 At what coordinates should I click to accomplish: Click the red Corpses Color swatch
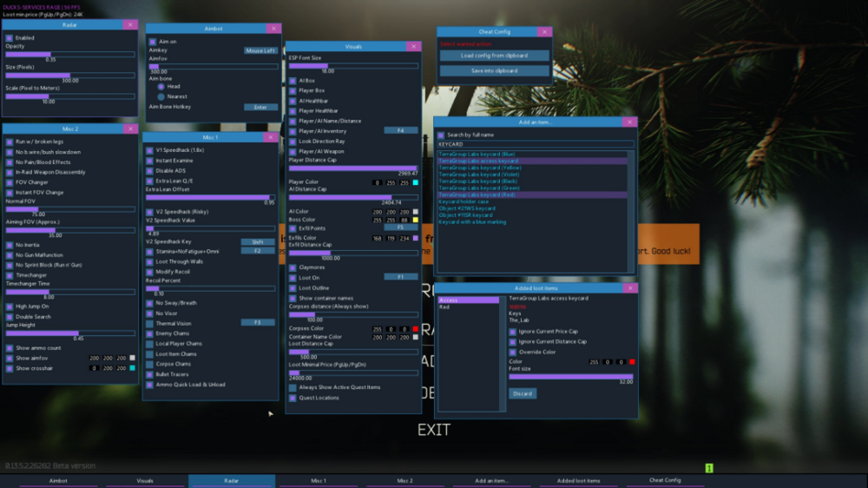416,329
